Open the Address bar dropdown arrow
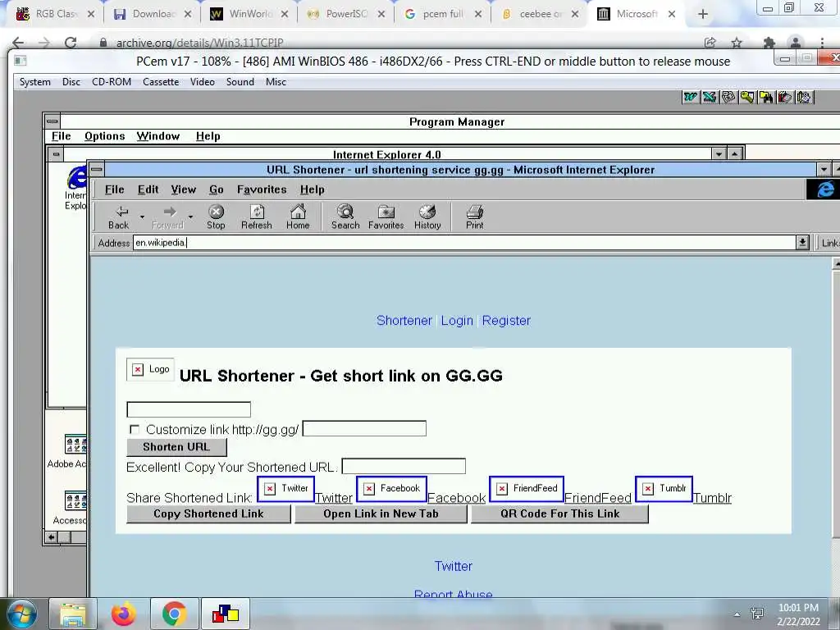The image size is (840, 630). pos(802,243)
